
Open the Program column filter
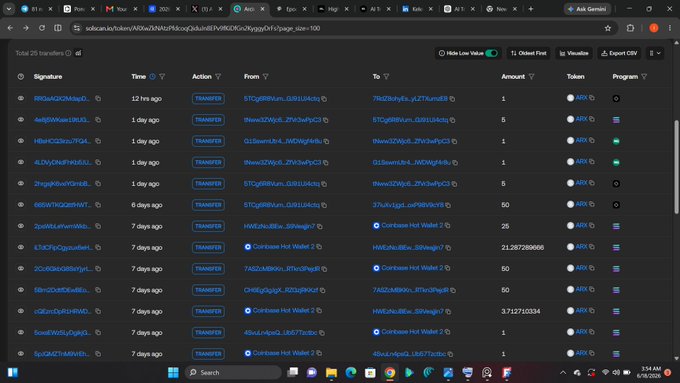point(644,77)
